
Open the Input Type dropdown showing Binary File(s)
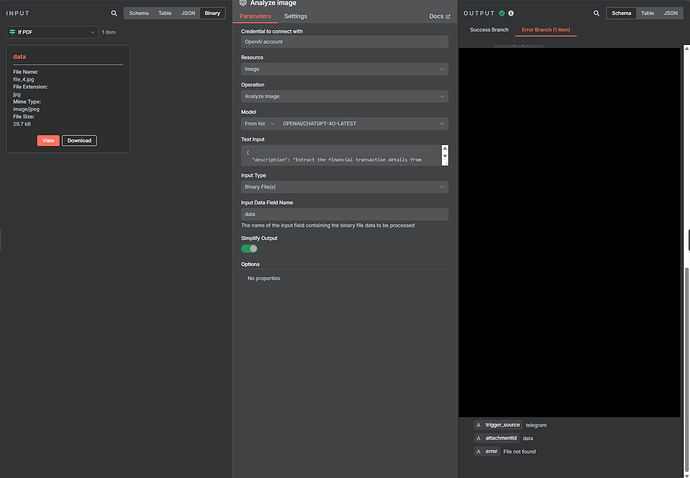(345, 187)
